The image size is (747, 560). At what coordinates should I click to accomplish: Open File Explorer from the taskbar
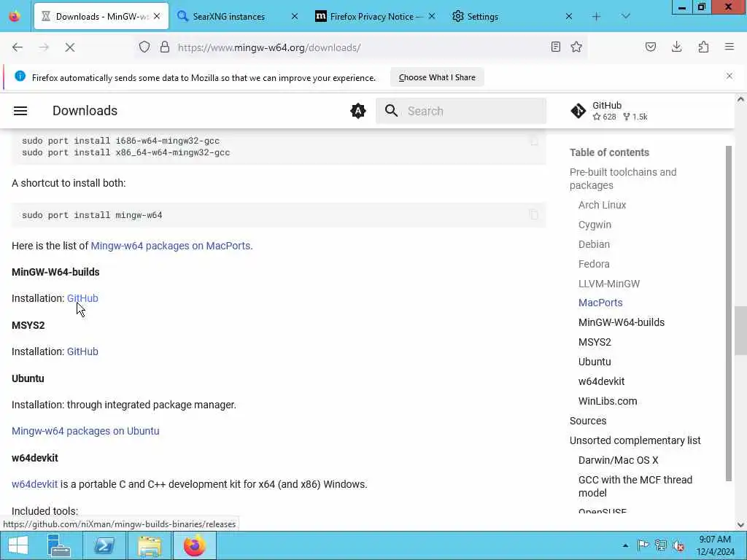[150, 545]
